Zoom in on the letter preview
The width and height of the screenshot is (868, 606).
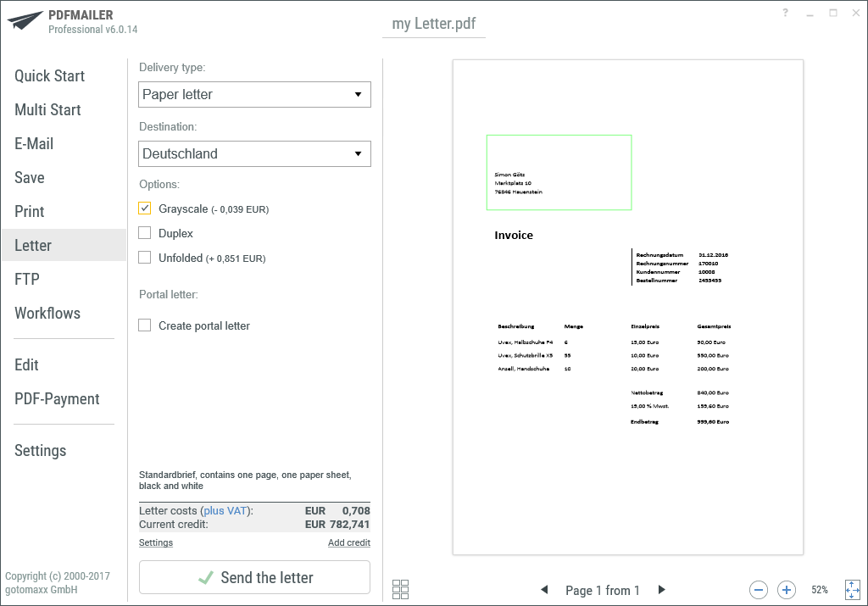pyautogui.click(x=786, y=589)
